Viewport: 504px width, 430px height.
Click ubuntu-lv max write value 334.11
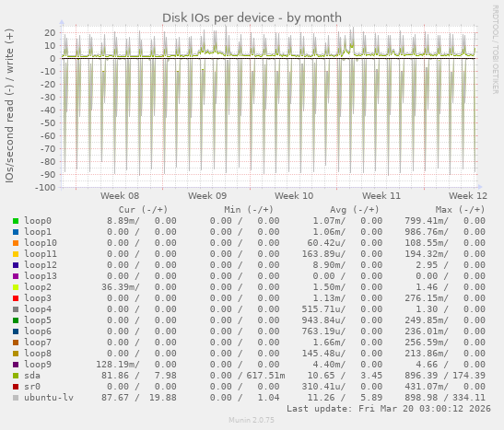tap(469, 398)
